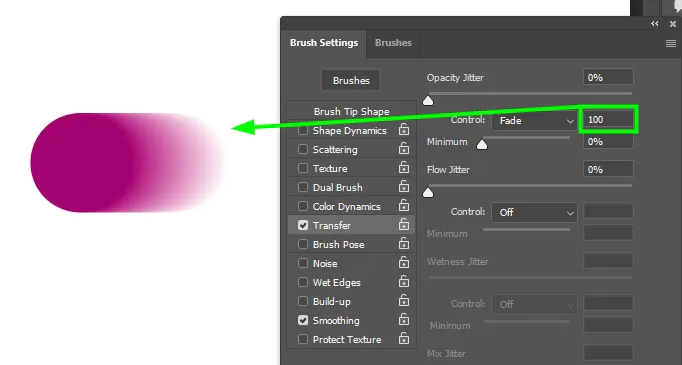
Task: Enable the Scattering checkbox
Action: [303, 149]
